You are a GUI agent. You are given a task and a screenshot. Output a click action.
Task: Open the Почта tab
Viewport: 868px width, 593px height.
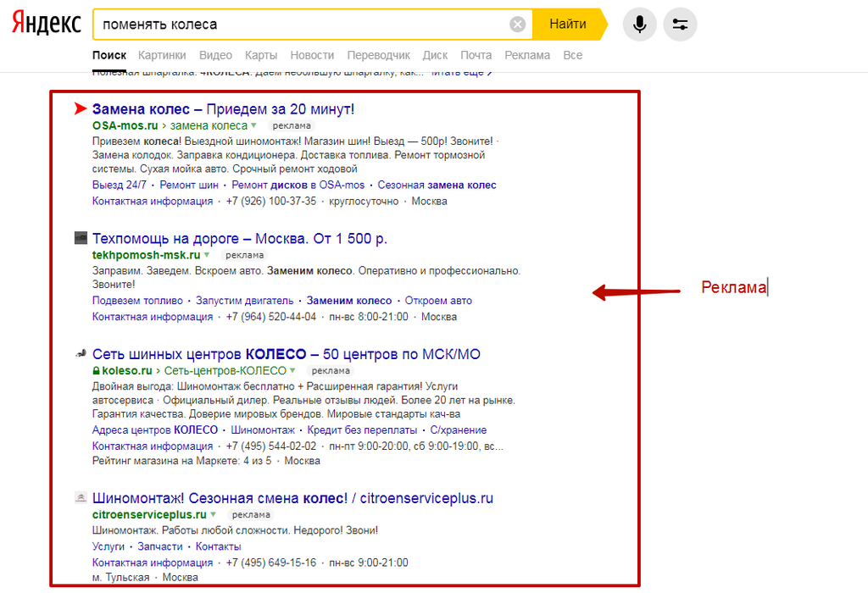[x=476, y=55]
